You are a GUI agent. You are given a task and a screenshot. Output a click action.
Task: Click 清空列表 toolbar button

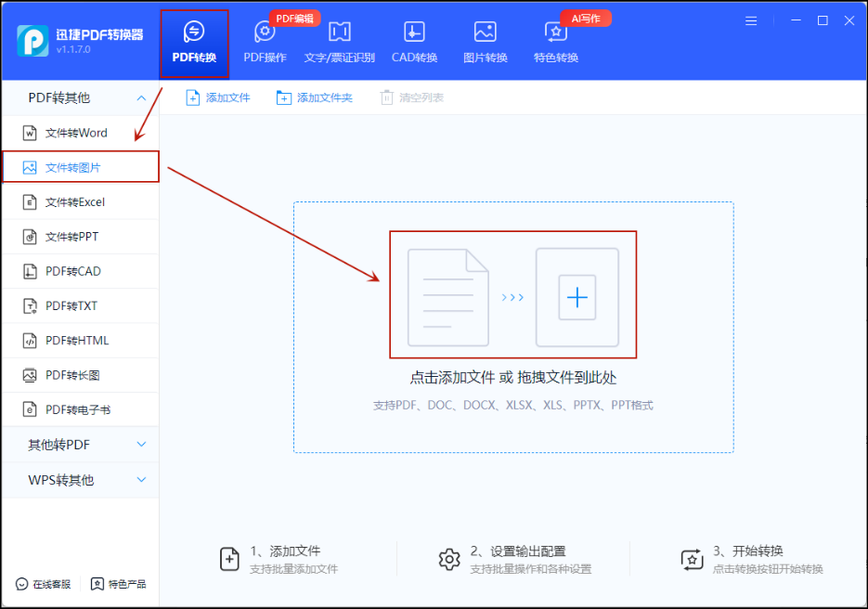pyautogui.click(x=412, y=98)
